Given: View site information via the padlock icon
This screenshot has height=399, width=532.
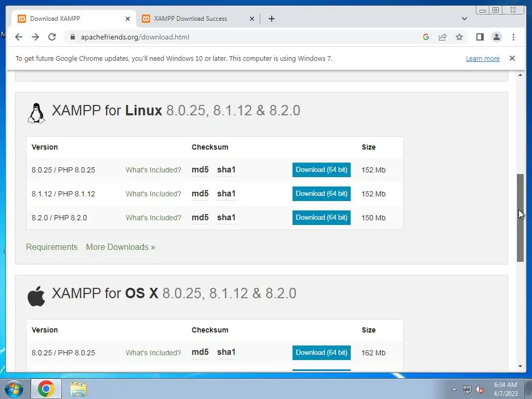Looking at the screenshot, I should pos(72,37).
